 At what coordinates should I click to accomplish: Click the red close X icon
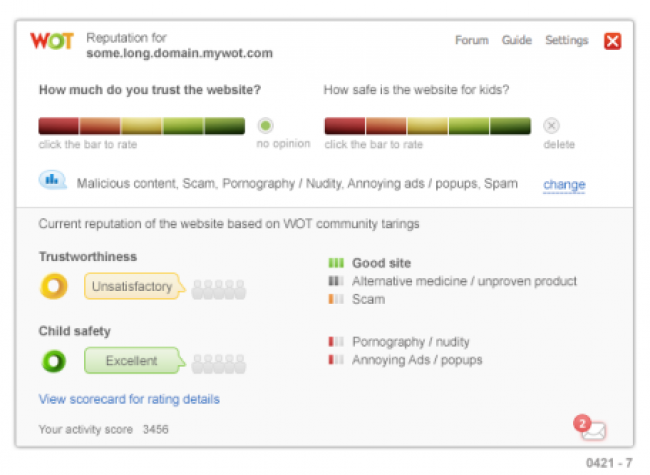click(x=612, y=41)
